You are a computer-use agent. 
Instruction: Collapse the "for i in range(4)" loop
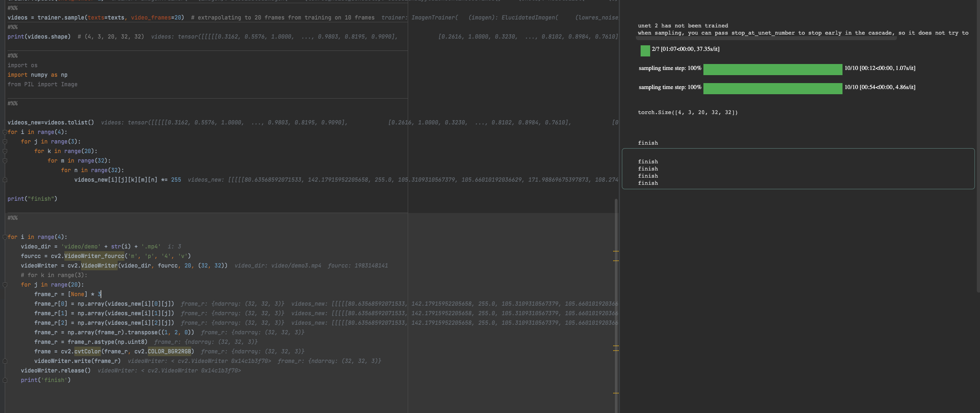(5, 132)
